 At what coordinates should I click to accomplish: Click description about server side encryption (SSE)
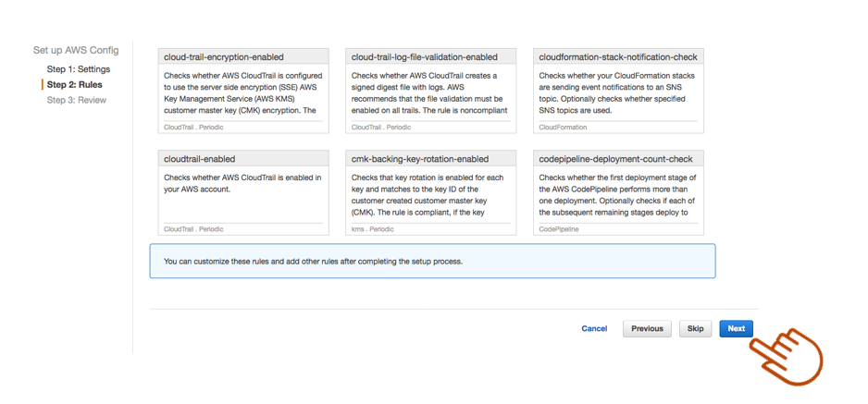click(x=243, y=92)
